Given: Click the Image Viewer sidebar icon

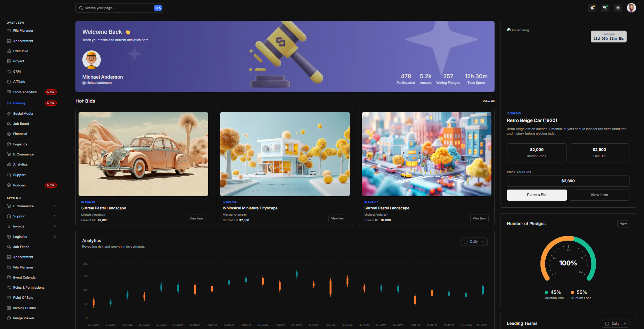Looking at the screenshot, I should pos(9,318).
